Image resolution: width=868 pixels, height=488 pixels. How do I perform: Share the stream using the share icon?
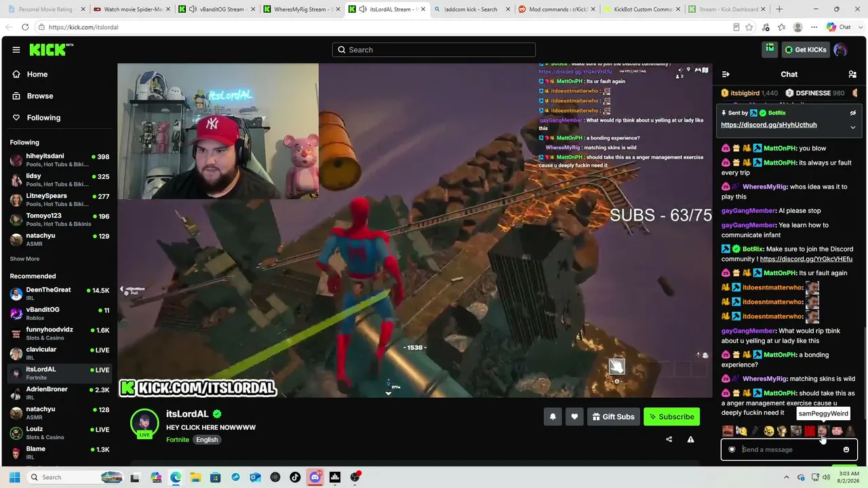click(669, 439)
